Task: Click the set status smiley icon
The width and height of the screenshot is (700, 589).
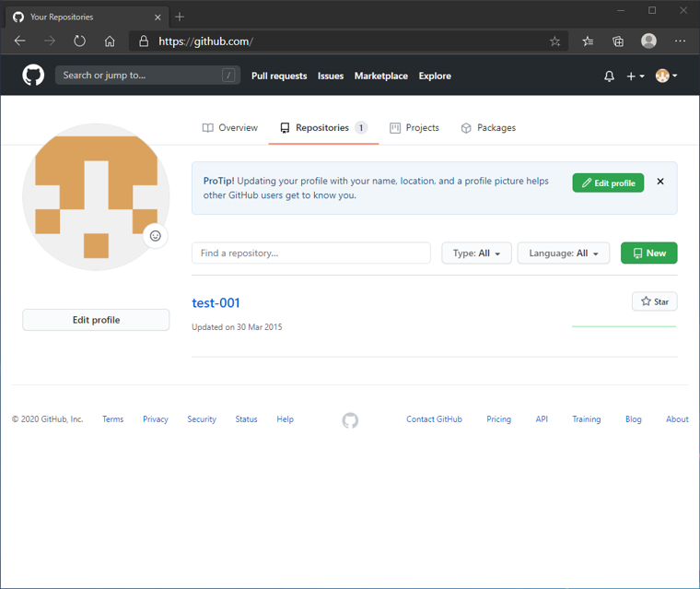Action: click(x=156, y=236)
